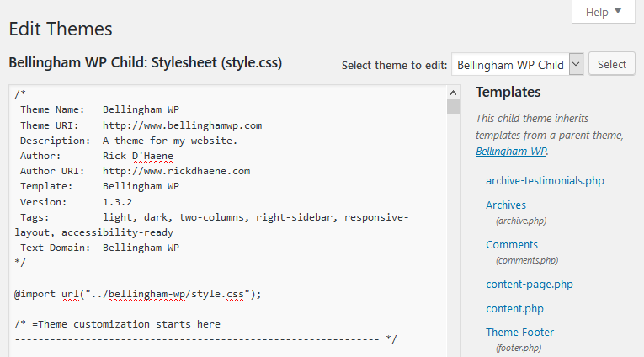Open the Help dropdown tab
The height and width of the screenshot is (357, 644).
604,12
